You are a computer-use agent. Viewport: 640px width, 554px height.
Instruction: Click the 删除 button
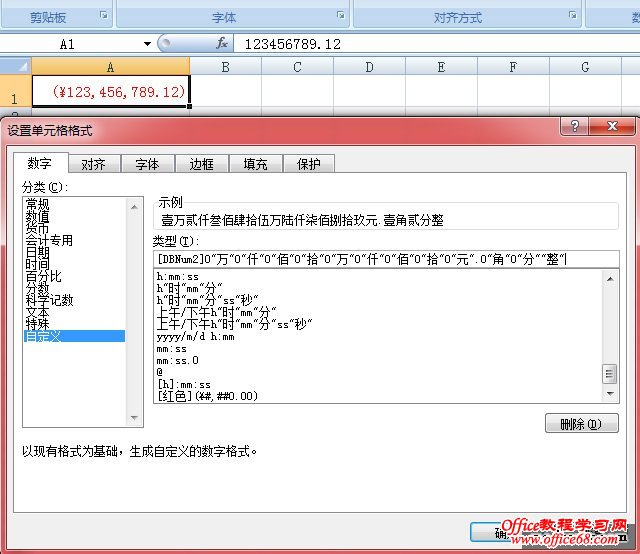(581, 424)
